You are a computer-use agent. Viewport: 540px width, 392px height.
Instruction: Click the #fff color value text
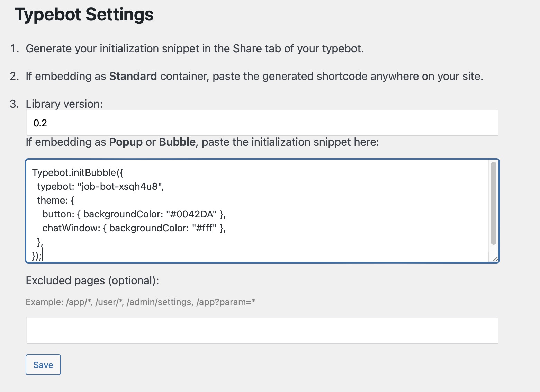pos(205,228)
